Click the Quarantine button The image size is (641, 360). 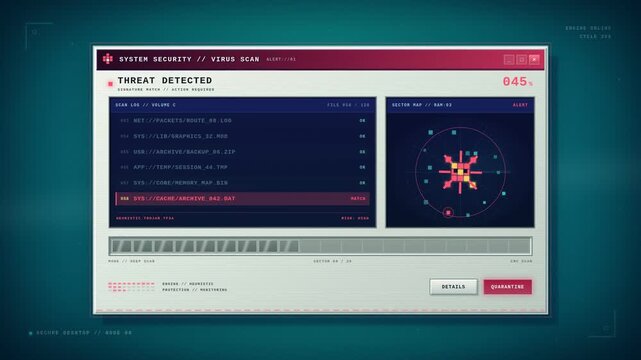click(508, 287)
